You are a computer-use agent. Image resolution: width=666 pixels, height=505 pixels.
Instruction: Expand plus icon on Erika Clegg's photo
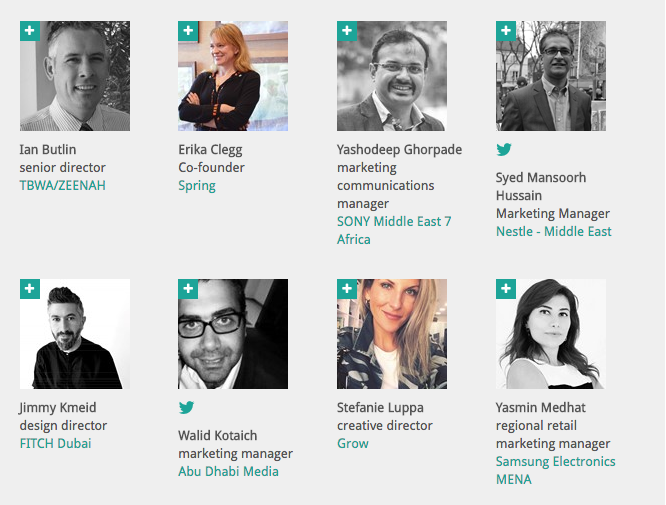tap(187, 31)
